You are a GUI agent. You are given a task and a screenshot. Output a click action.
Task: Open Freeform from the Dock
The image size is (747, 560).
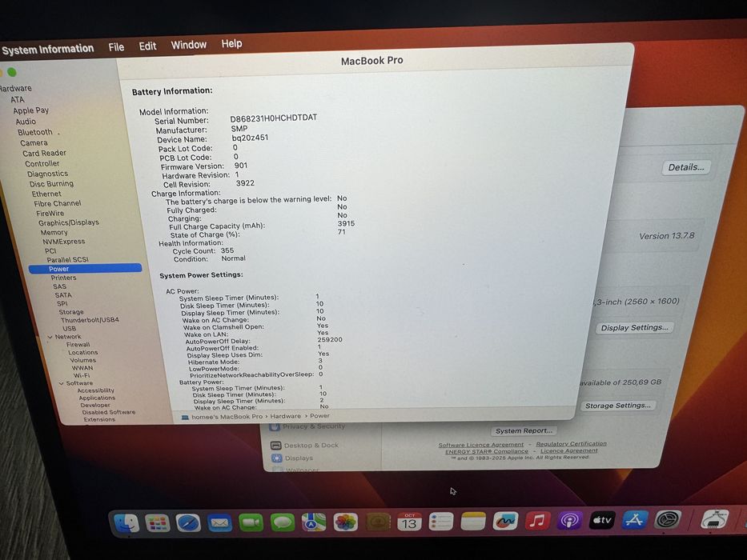coord(505,521)
